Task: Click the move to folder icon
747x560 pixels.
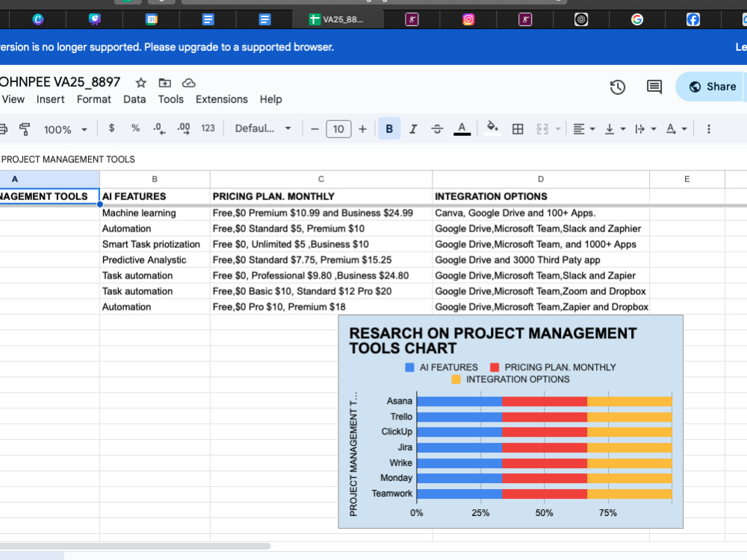Action: [165, 83]
